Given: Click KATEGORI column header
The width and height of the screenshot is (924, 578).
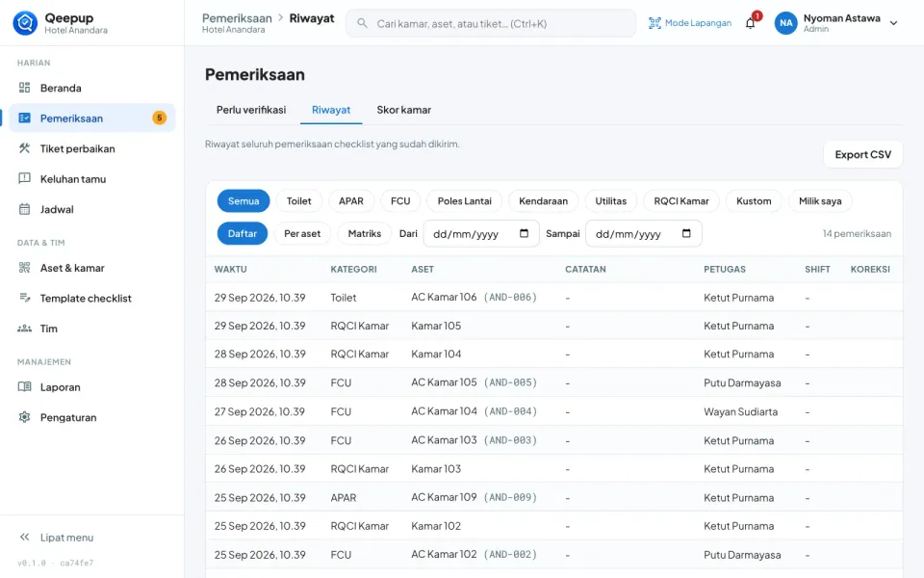Looking at the screenshot, I should click(353, 269).
